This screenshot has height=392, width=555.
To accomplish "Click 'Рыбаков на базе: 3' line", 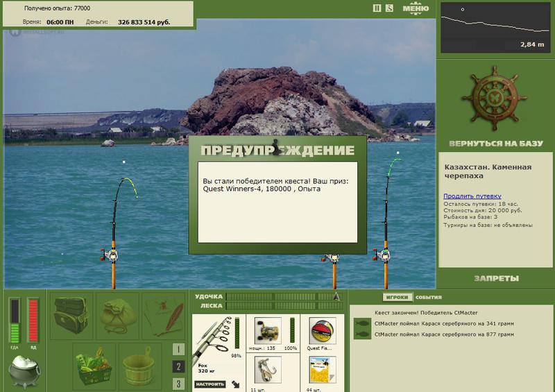I will click(x=470, y=216).
